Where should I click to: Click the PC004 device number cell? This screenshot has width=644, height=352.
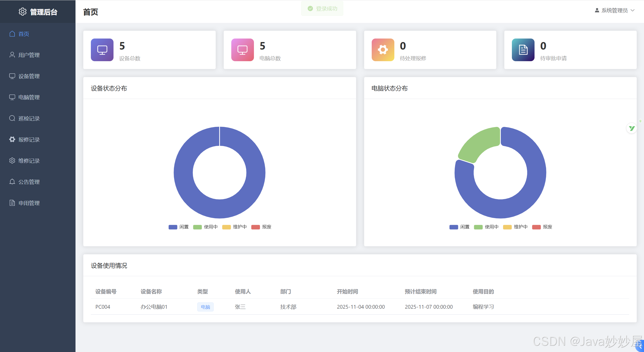pyautogui.click(x=103, y=307)
